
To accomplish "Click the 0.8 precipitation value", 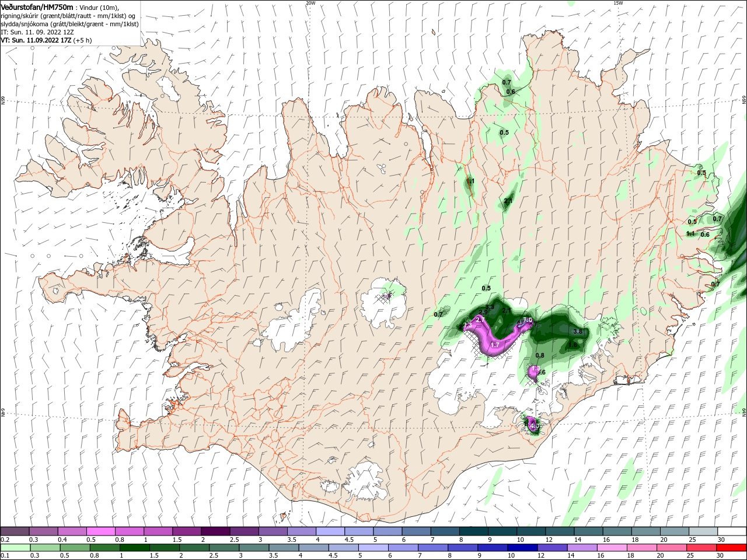I will pyautogui.click(x=540, y=355).
